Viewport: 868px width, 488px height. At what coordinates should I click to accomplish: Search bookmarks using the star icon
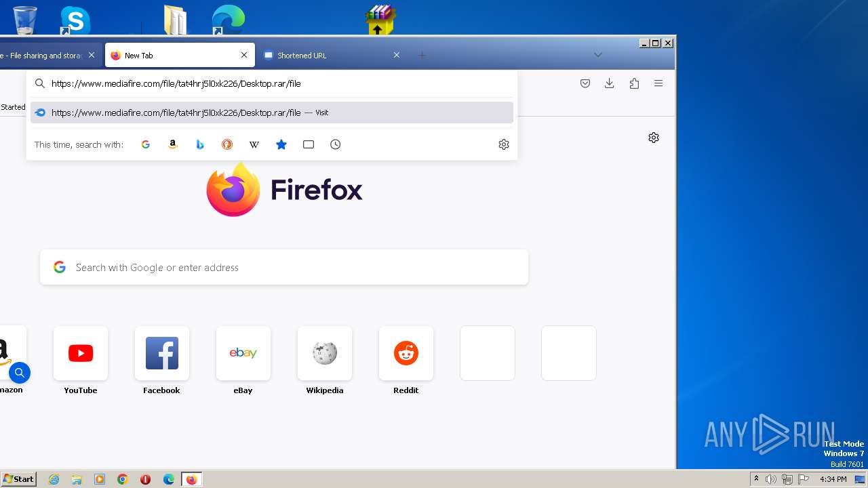[281, 144]
